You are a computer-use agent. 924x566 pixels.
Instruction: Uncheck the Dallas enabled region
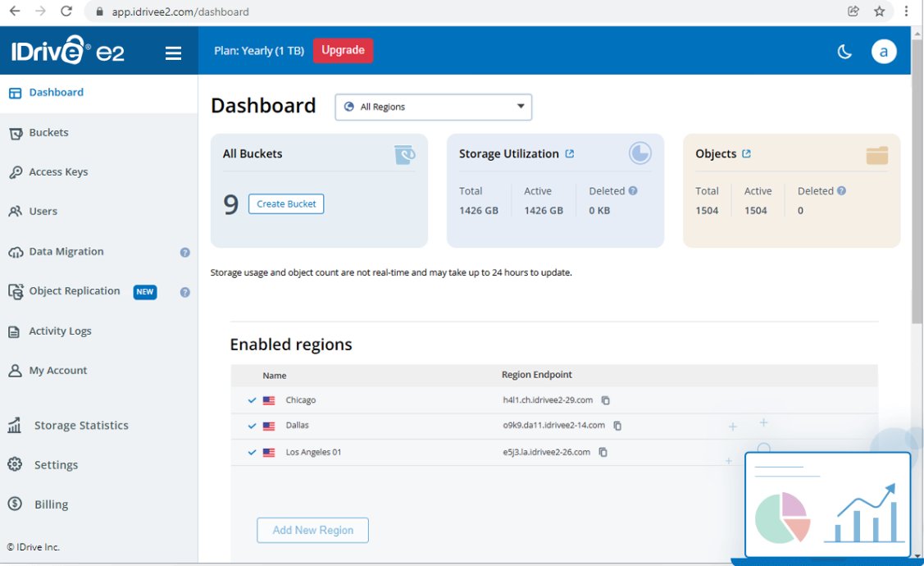252,426
